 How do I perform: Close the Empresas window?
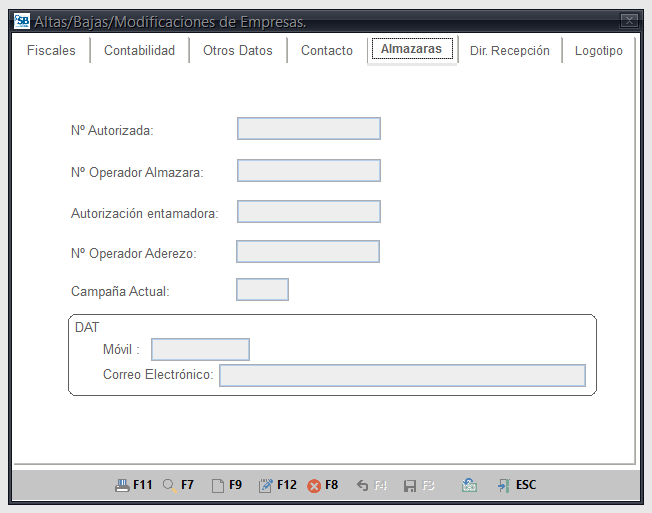(629, 20)
